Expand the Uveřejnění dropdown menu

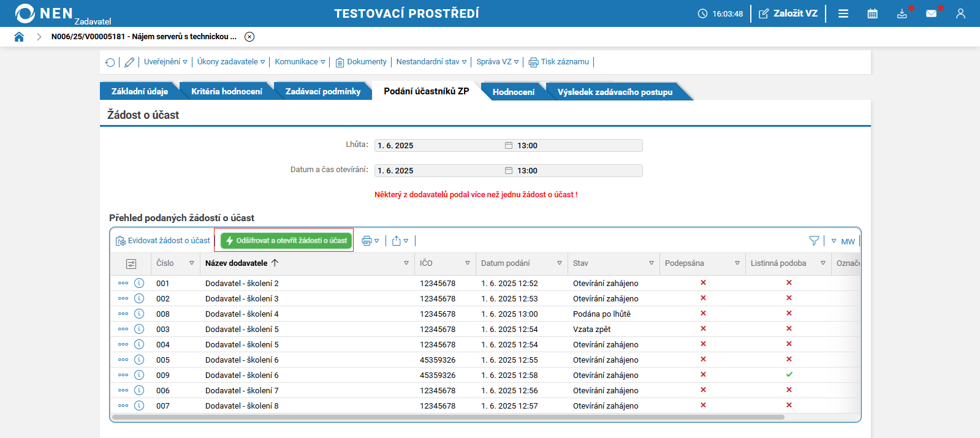point(165,62)
